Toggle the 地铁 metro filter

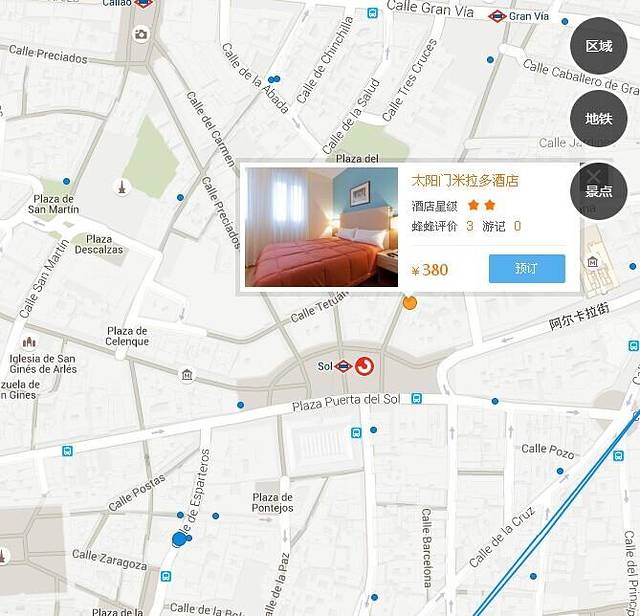598,118
